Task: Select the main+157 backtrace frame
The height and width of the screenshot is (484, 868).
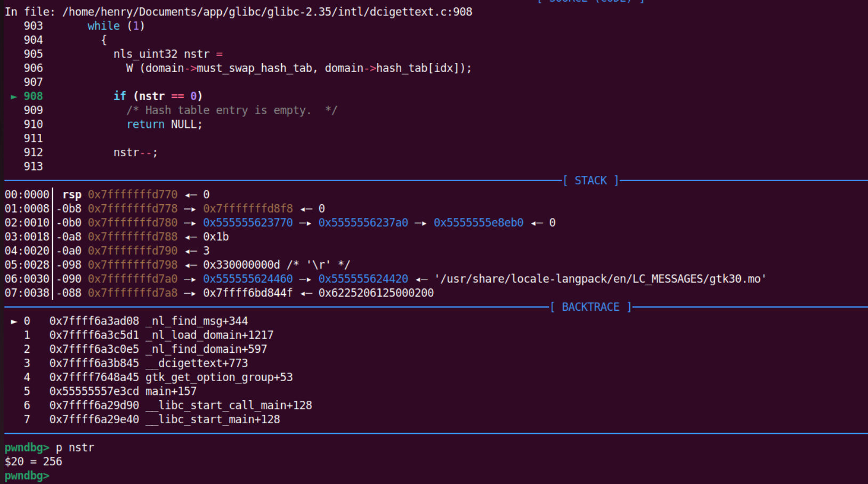Action: (x=171, y=391)
